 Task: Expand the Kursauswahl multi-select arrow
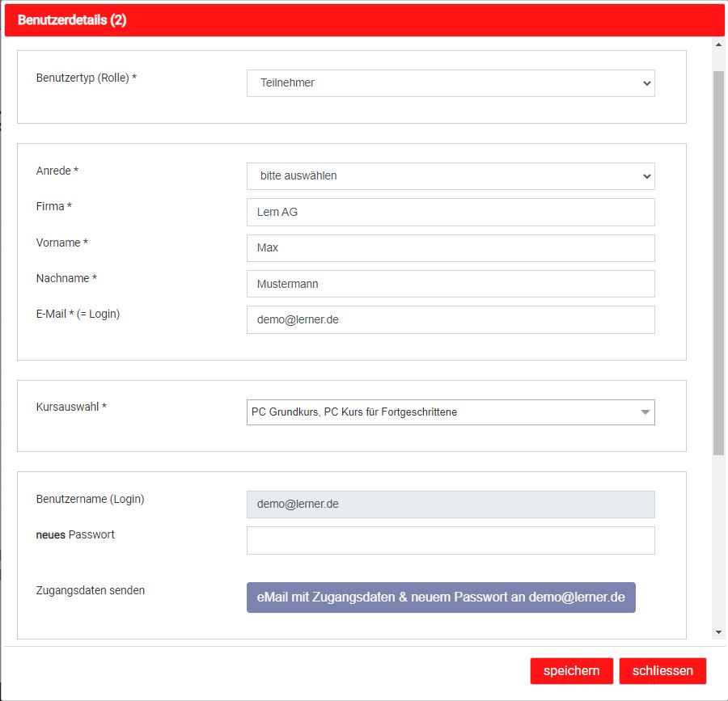(x=645, y=412)
